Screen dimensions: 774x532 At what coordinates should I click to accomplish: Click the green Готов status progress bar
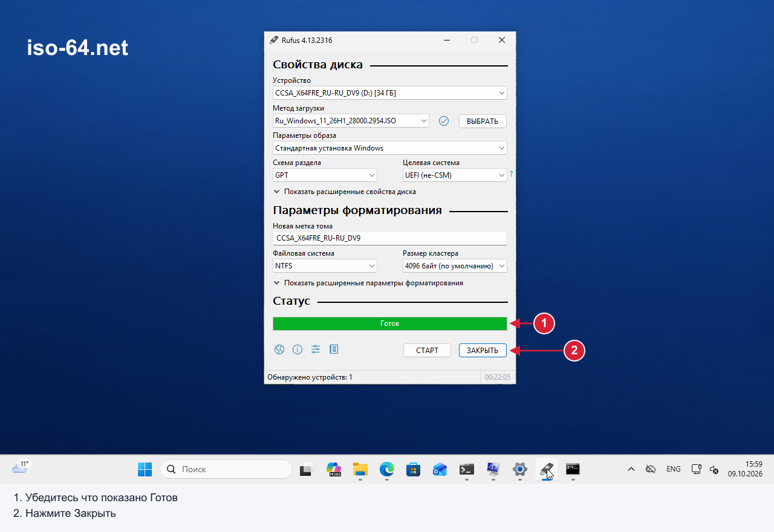(x=390, y=324)
